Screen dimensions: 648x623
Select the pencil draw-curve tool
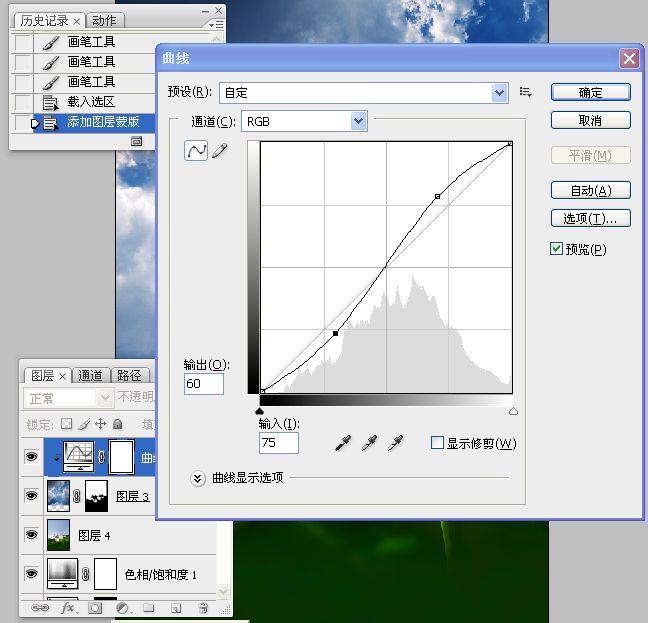click(219, 151)
